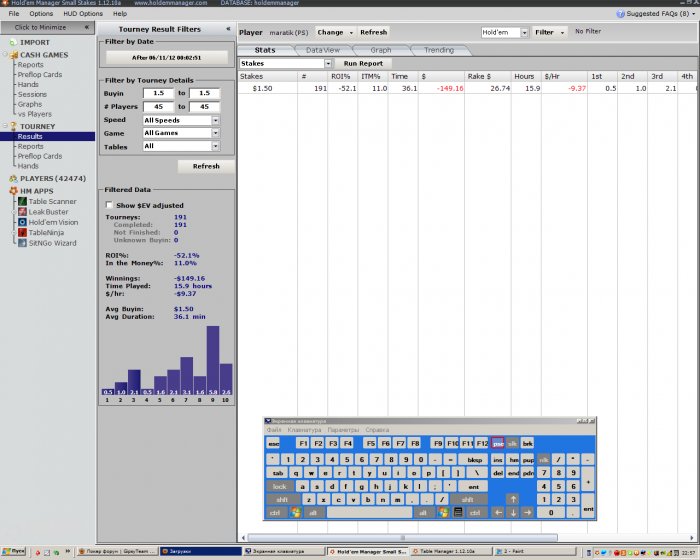700x560 pixels.
Task: Enable Show $EV adjusted checkbox
Action: [x=109, y=205]
